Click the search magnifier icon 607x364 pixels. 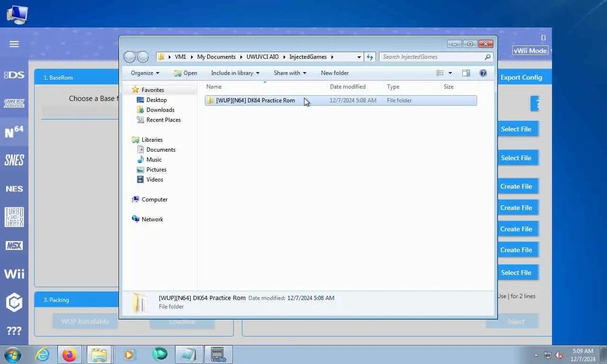coord(487,57)
